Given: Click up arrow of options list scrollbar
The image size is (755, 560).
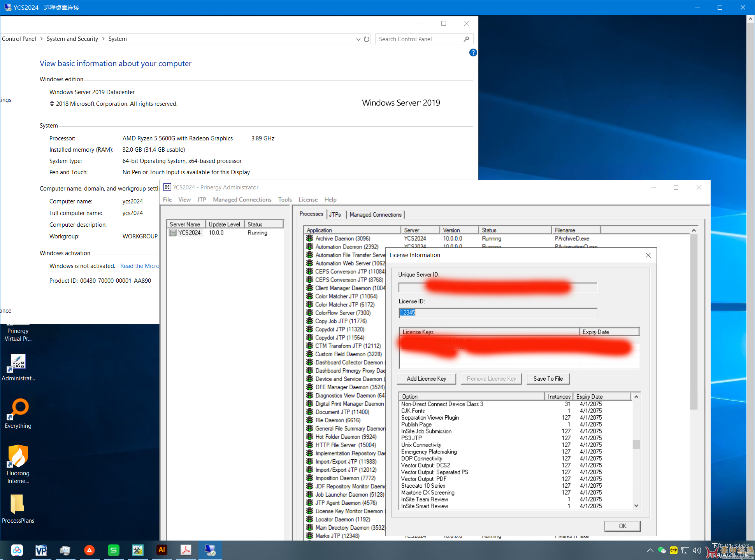Looking at the screenshot, I should (x=636, y=397).
